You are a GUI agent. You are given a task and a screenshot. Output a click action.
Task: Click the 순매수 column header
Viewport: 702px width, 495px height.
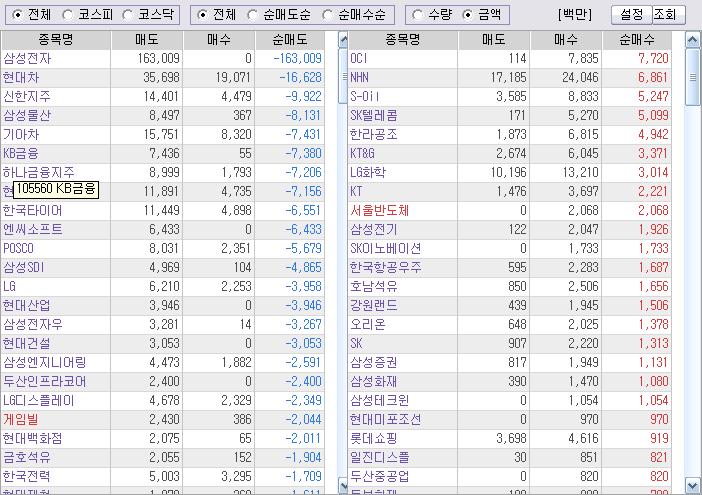637,40
